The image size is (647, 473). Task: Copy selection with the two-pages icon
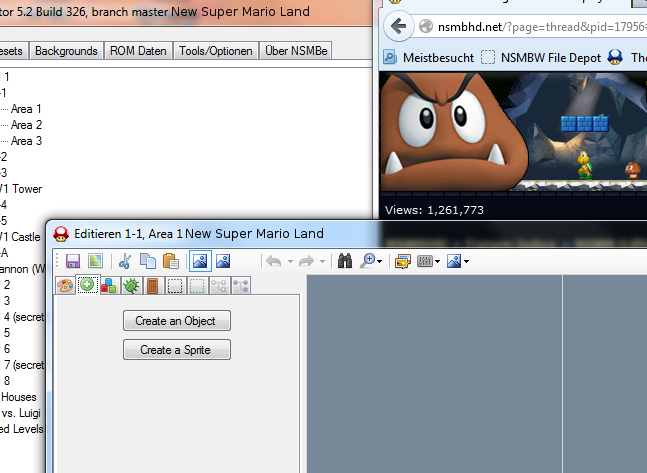[x=148, y=261]
